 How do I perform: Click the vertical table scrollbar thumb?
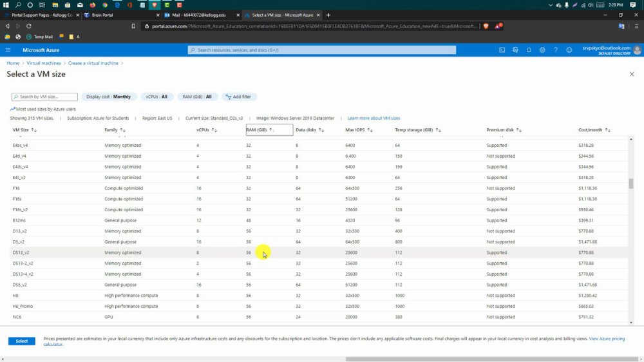tap(631, 184)
